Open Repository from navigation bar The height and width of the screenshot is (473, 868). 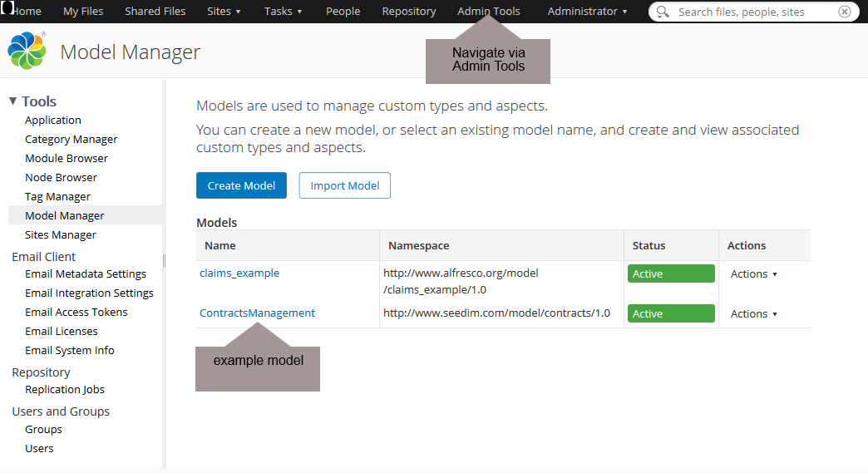click(x=409, y=11)
